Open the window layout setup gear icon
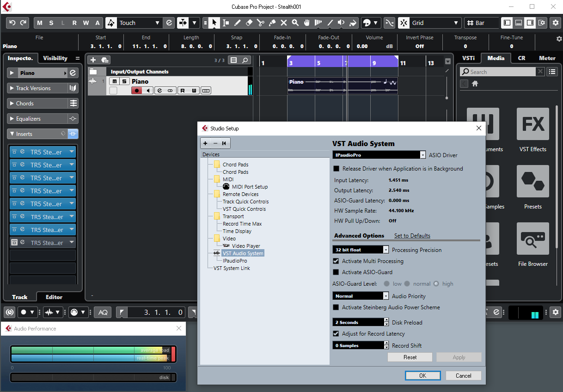Image resolution: width=563 pixels, height=392 pixels. 542,23
